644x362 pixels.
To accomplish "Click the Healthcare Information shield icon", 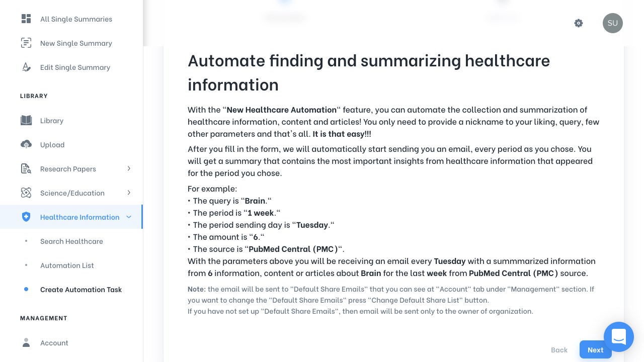I will (26, 217).
